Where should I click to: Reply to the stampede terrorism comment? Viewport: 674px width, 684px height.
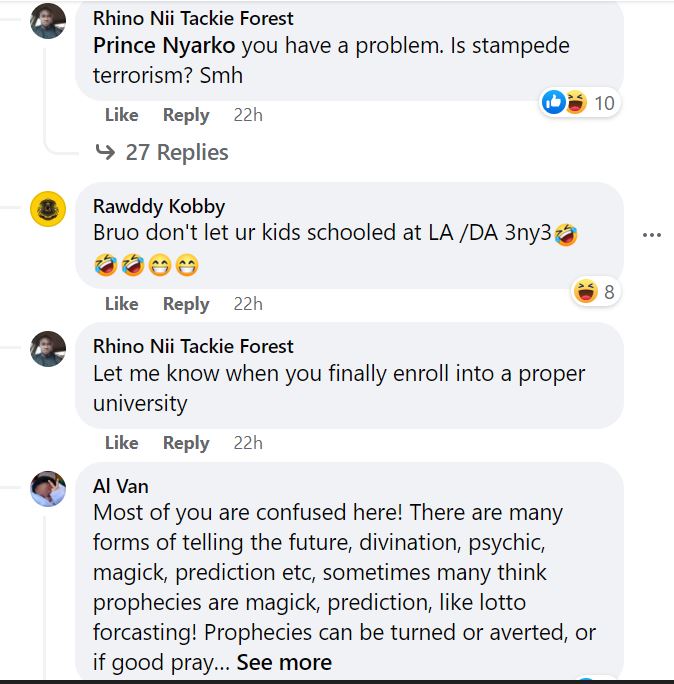185,115
